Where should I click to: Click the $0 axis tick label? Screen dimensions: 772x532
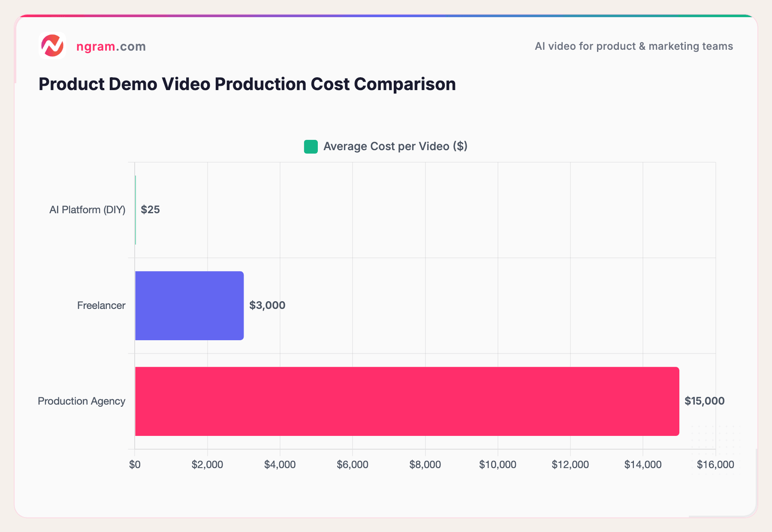tap(135, 464)
